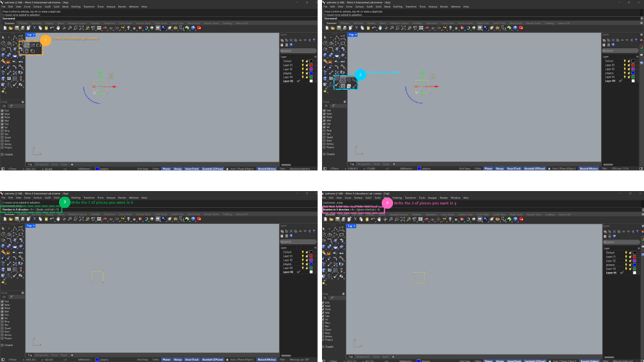Screen dimensions: 644x362
Task: Click the Open folder icon in step 1 window's toolbar
Action: [x=10, y=28]
